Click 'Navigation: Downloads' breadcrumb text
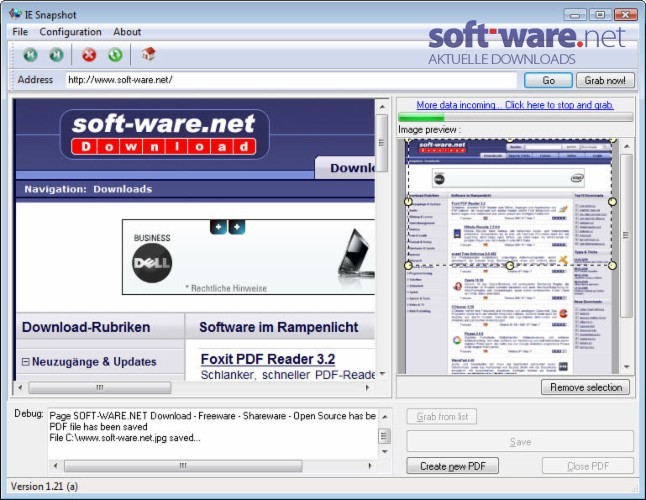Screen dimensions: 646x500 [x=88, y=189]
